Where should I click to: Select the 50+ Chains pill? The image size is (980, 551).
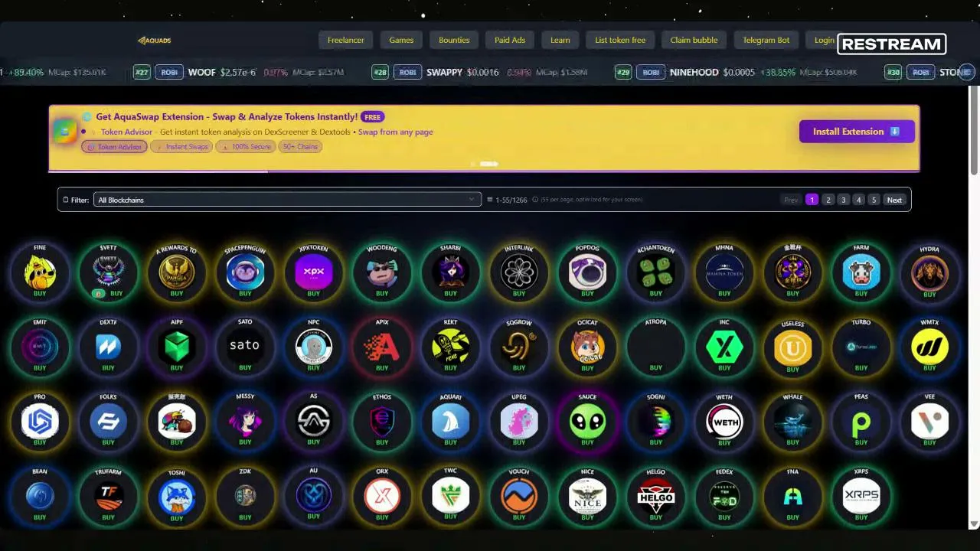click(x=300, y=147)
